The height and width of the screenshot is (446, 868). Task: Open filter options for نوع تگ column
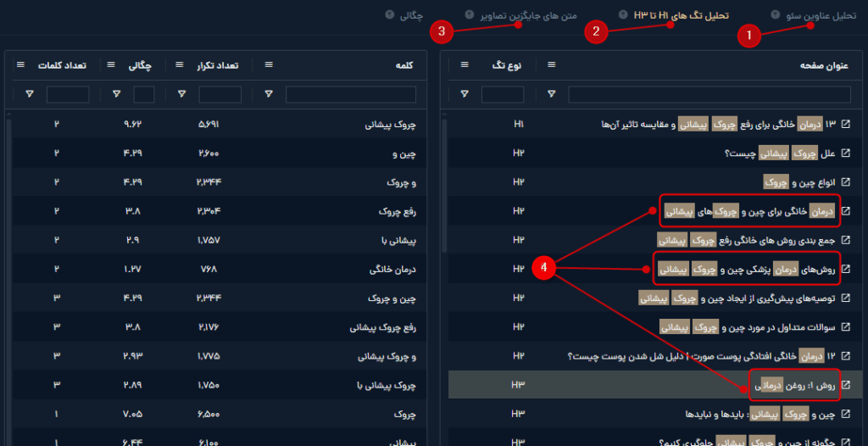tap(465, 94)
